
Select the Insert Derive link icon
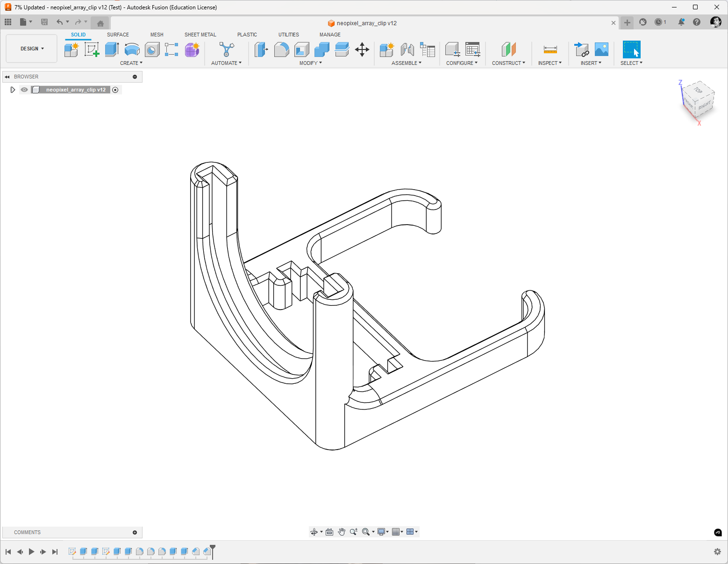(x=581, y=49)
